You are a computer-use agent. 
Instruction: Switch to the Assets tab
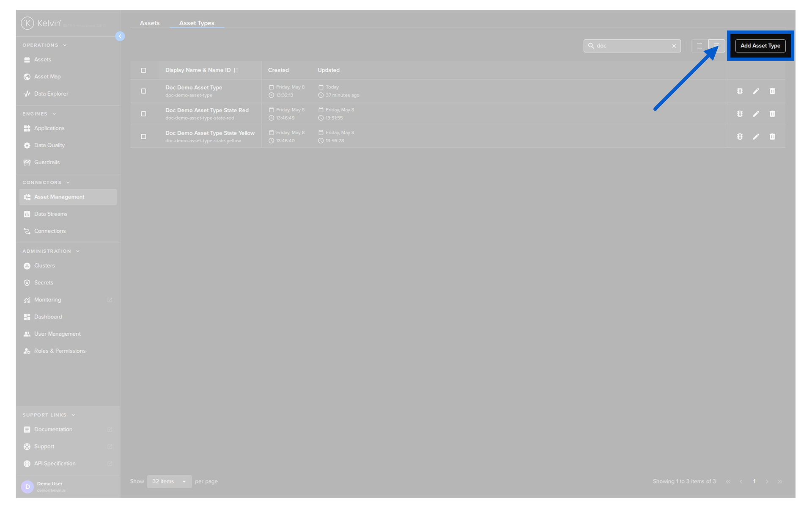point(150,23)
